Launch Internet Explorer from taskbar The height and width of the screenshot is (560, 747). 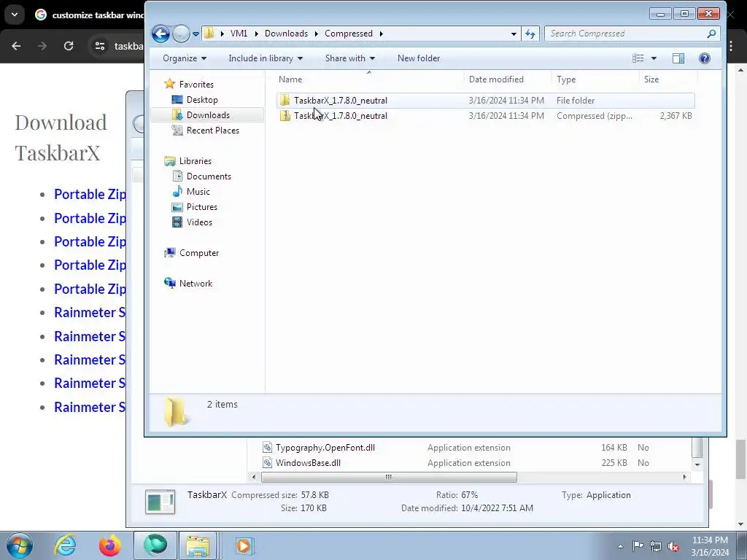click(65, 545)
